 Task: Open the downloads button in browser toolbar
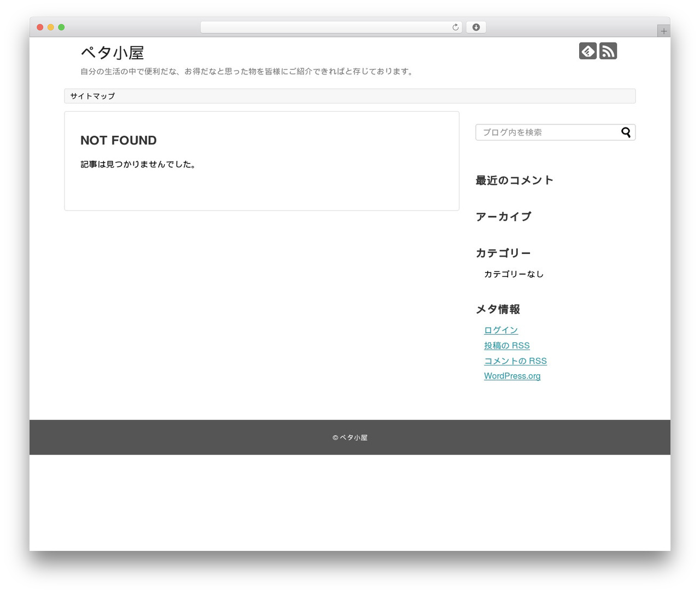476,27
